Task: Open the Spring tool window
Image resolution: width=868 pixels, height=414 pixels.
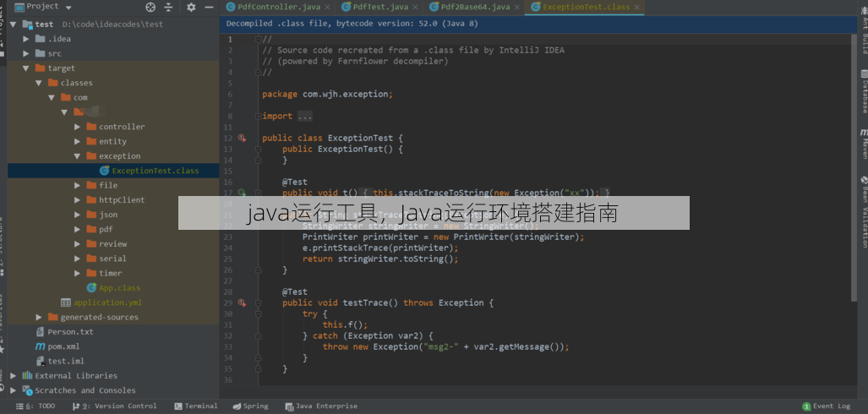Action: click(251, 406)
